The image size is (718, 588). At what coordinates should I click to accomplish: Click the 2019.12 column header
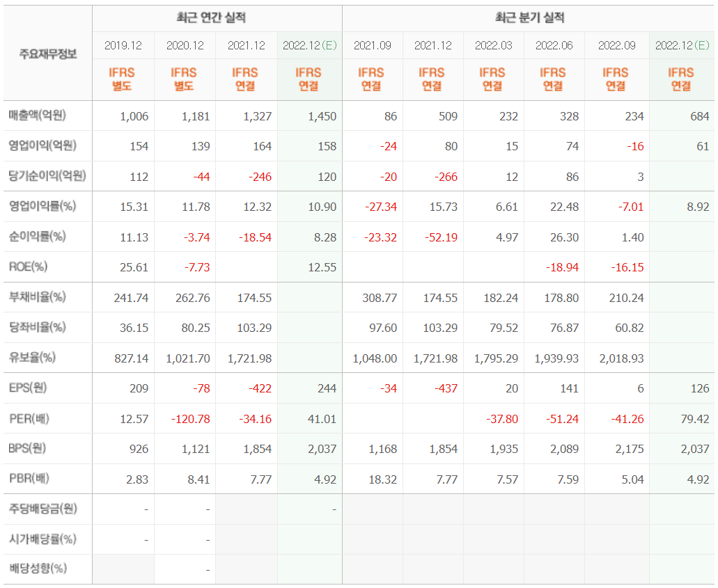tap(123, 45)
